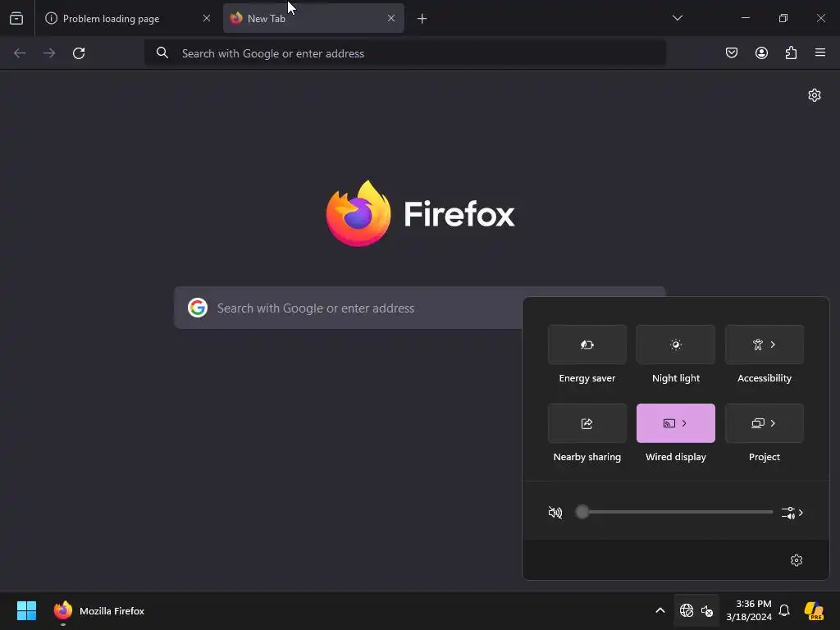Image resolution: width=840 pixels, height=630 pixels.
Task: Close the New Tab tab
Action: click(x=391, y=18)
